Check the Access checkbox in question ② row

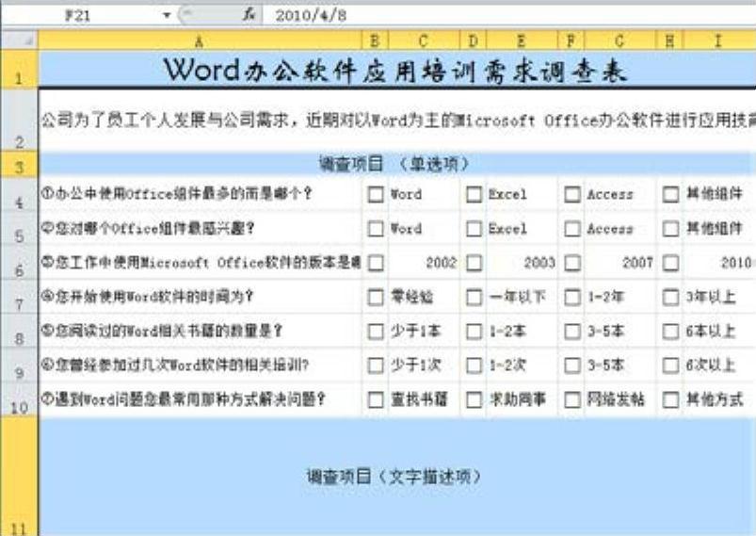click(x=572, y=229)
